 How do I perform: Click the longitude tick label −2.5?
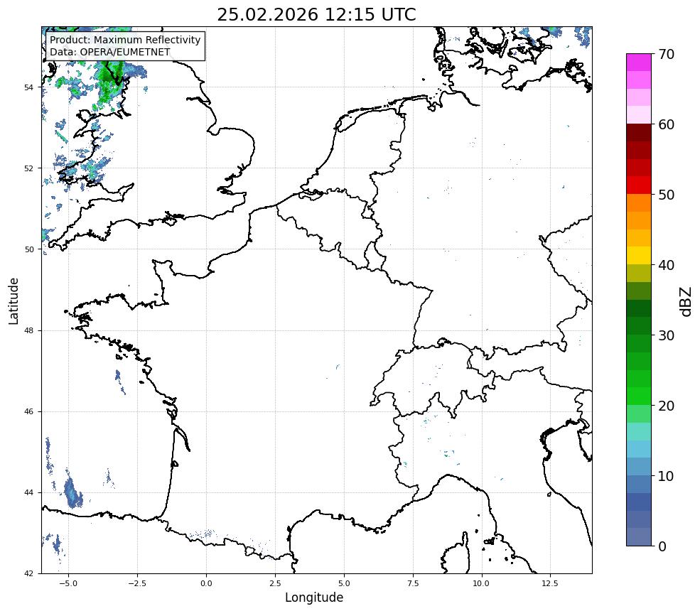point(137,583)
